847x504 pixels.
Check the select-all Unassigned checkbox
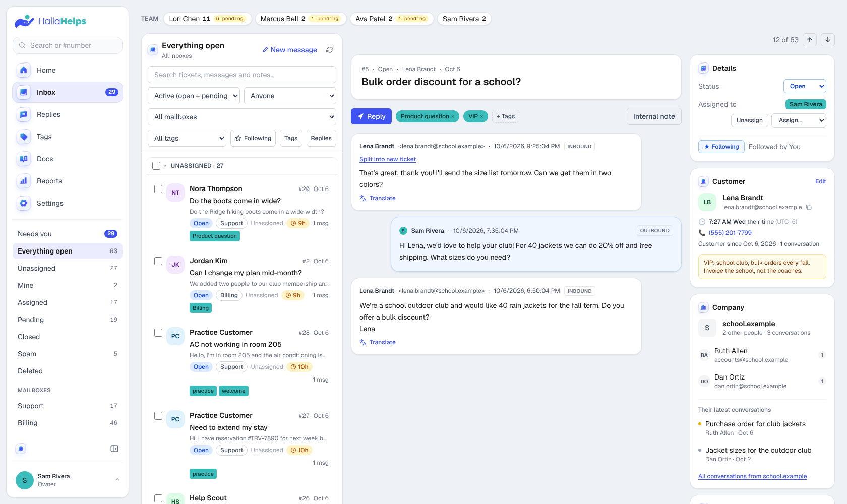click(156, 166)
